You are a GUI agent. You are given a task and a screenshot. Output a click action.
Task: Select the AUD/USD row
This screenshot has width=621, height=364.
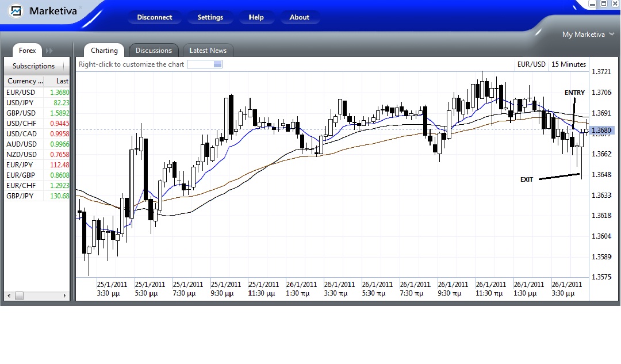[37, 144]
